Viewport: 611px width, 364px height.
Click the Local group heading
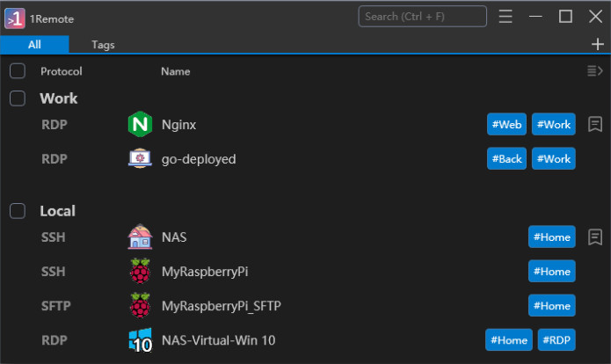pyautogui.click(x=57, y=211)
